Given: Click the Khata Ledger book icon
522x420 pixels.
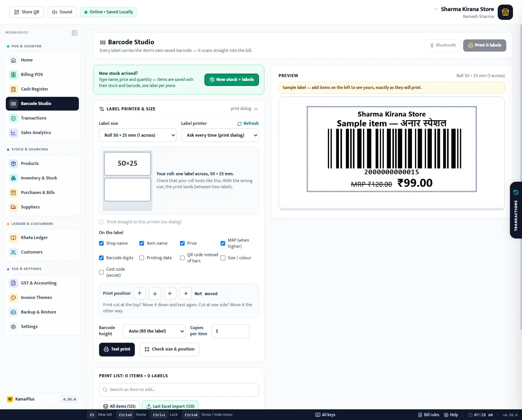Looking at the screenshot, I should pos(13,238).
